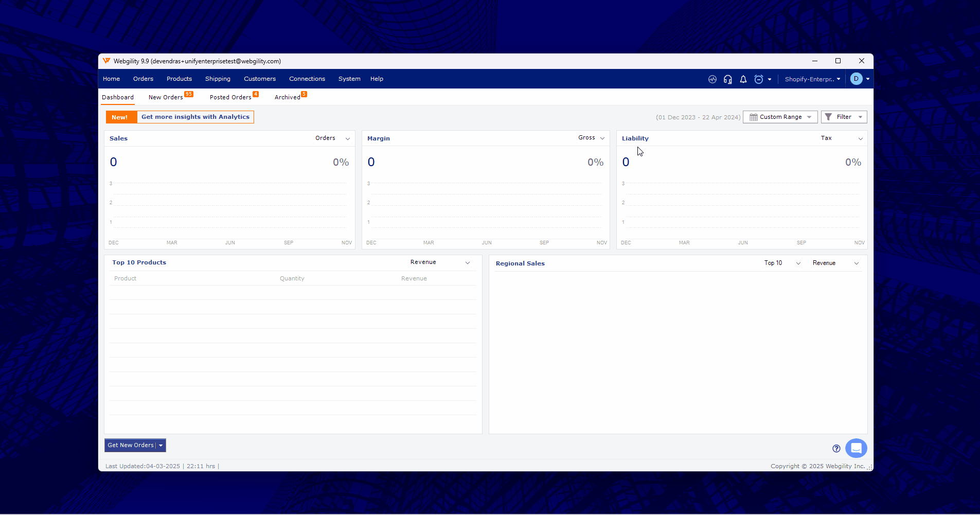Open the Archived orders tab
This screenshot has height=515, width=980.
click(287, 97)
